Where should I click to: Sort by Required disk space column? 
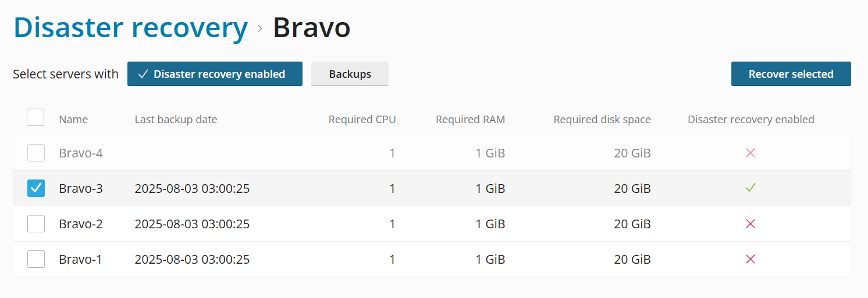602,120
